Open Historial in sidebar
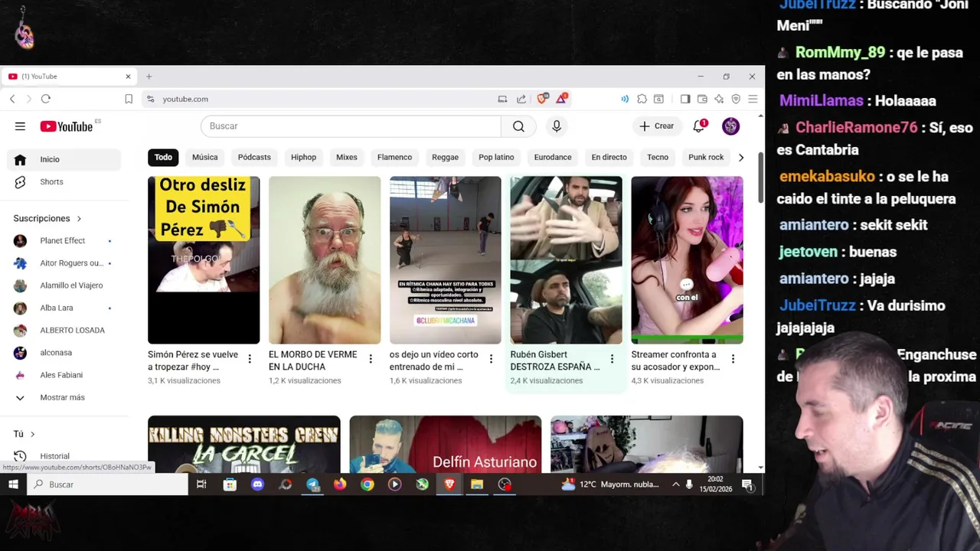 click(64, 456)
